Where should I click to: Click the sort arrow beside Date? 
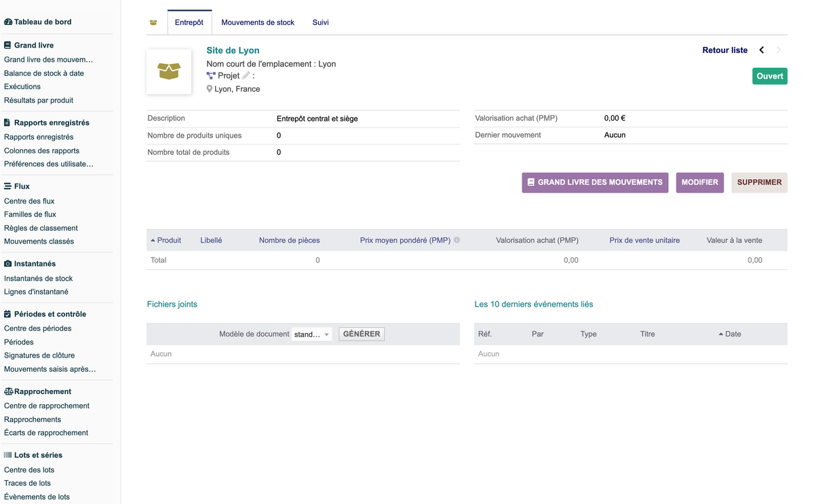[721, 334]
